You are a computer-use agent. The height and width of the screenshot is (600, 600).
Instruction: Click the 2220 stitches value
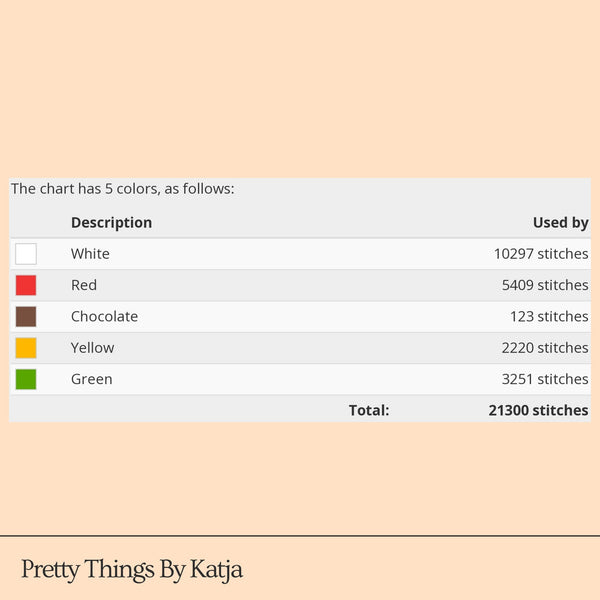(544, 348)
